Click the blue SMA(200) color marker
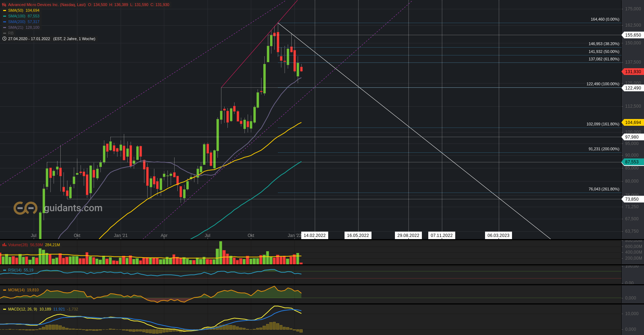 (5, 22)
